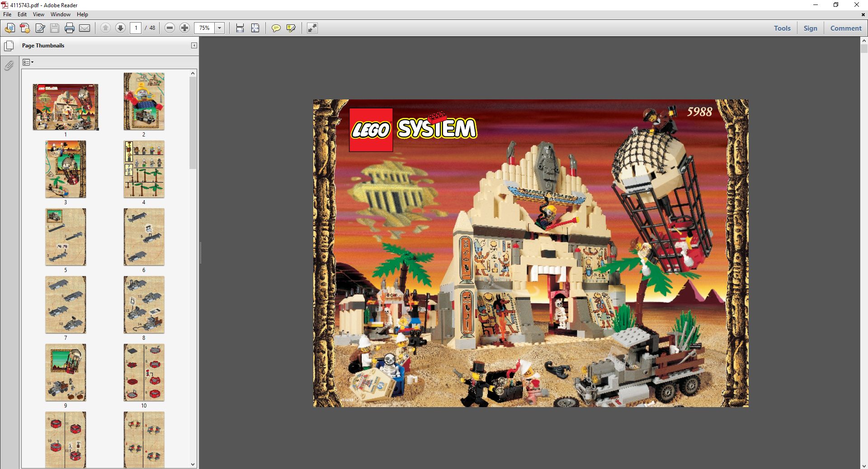
Task: Open the zoom level dropdown arrow
Action: [220, 28]
